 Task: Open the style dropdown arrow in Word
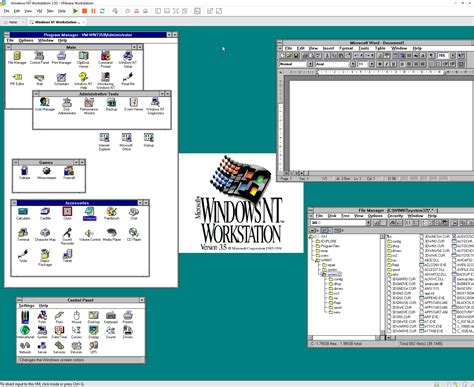coord(310,64)
